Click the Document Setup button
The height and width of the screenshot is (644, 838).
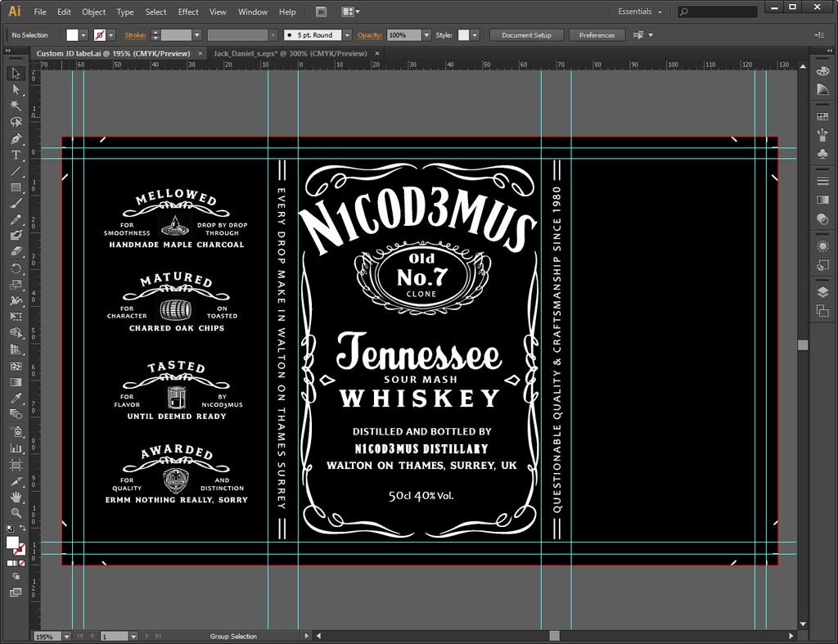click(x=526, y=35)
